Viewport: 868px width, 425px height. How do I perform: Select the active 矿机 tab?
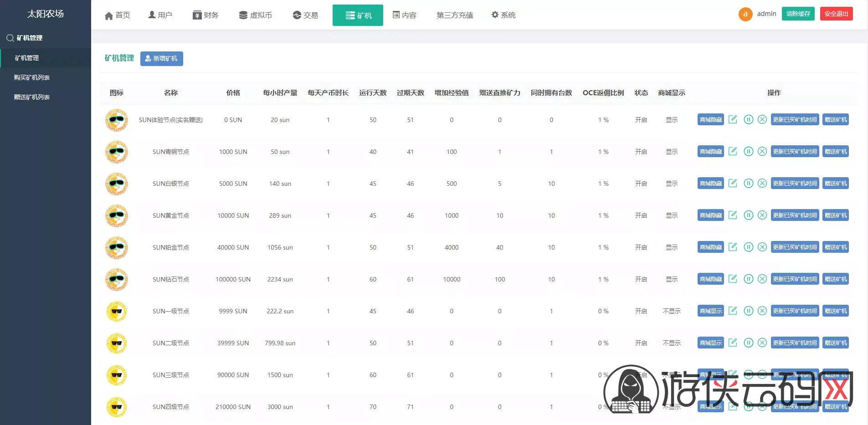click(x=358, y=15)
